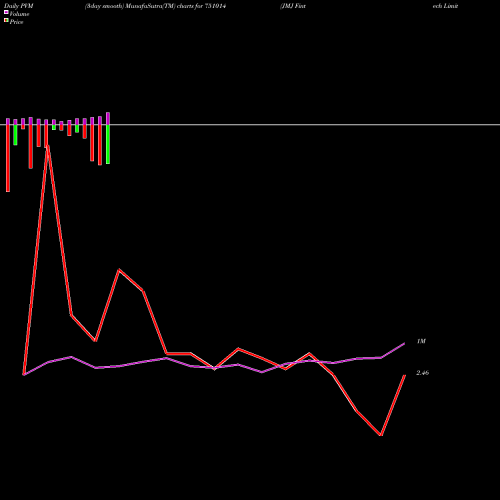Viewport: 500px width, 500px height.
Task: Select the Volume legend label
Action: (x=19, y=14)
